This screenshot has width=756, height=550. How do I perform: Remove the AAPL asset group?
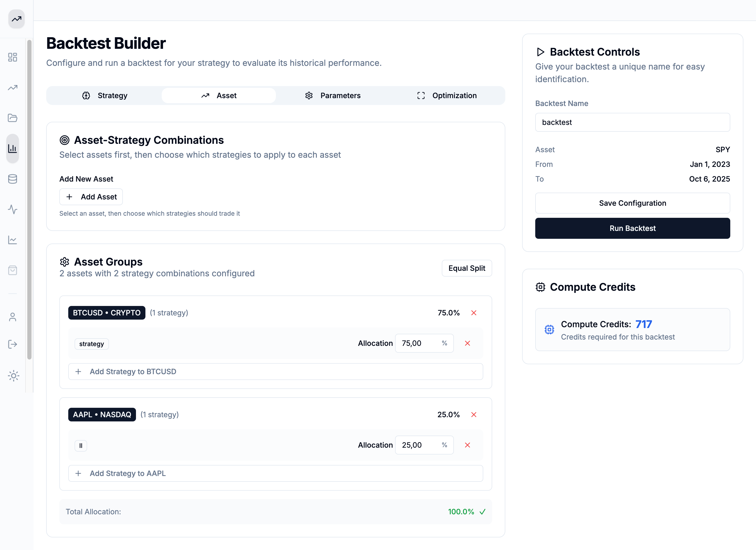pos(474,414)
